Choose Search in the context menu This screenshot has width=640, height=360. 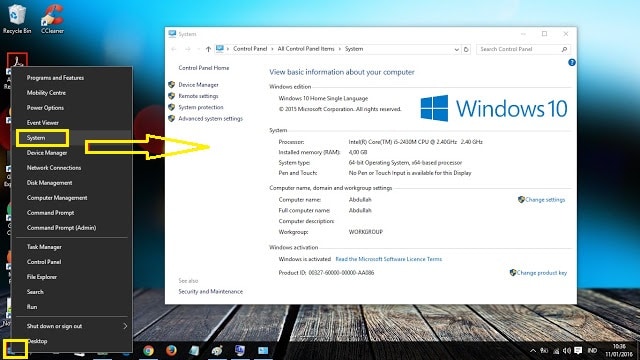35,292
